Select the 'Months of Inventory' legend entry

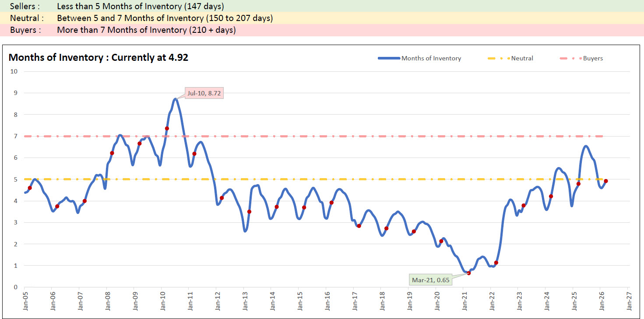coord(431,58)
